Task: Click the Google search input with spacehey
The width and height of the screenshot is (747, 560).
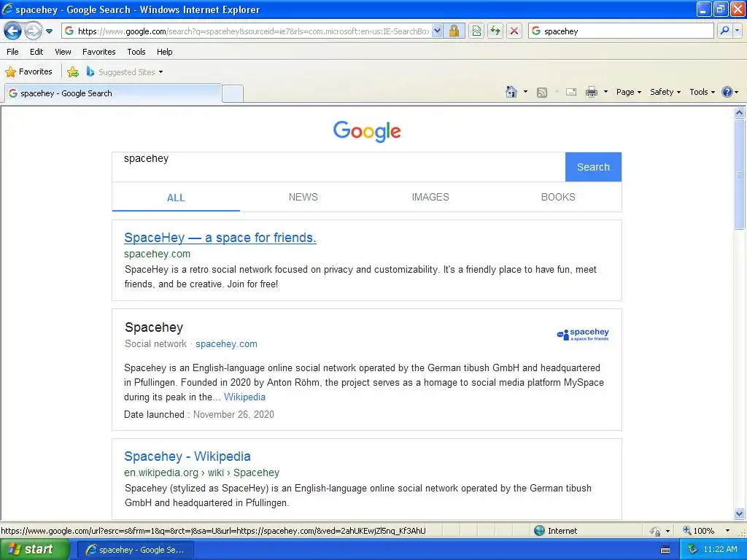Action: pyautogui.click(x=338, y=167)
